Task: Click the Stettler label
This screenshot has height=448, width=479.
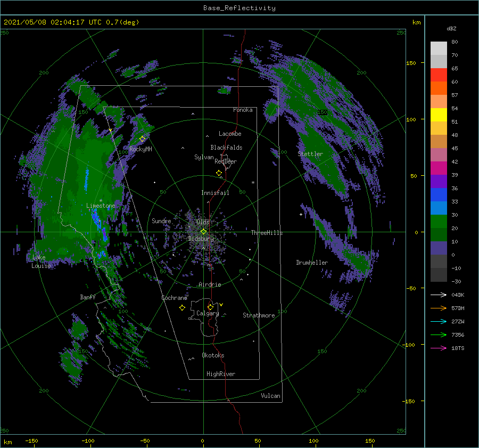Action: click(x=310, y=154)
